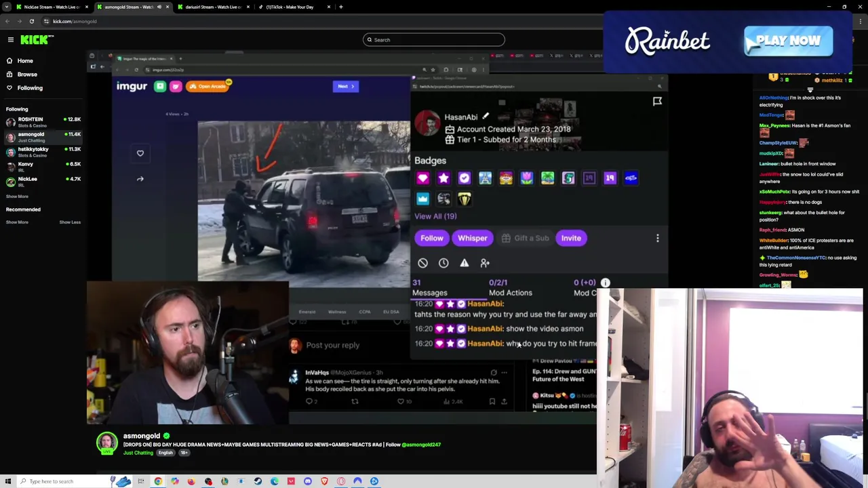Click the Follow button on HasanAbi card
The width and height of the screenshot is (868, 488).
[432, 238]
